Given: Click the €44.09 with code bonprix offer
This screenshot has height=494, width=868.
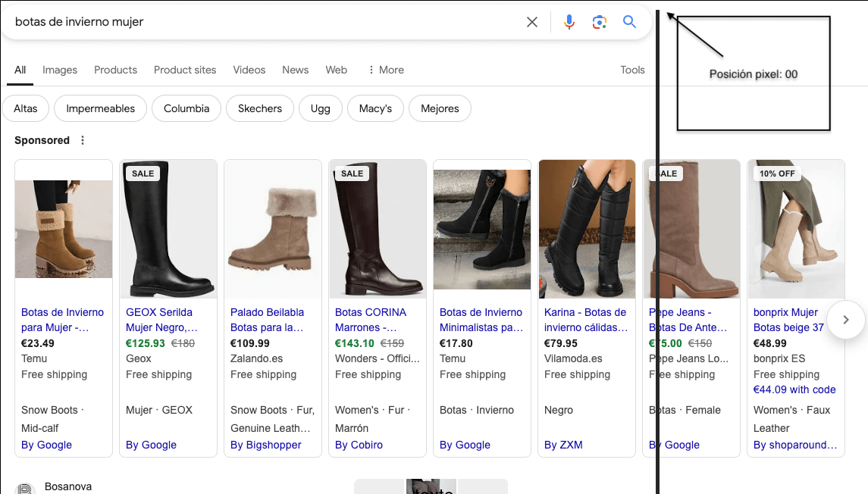Looking at the screenshot, I should 794,389.
